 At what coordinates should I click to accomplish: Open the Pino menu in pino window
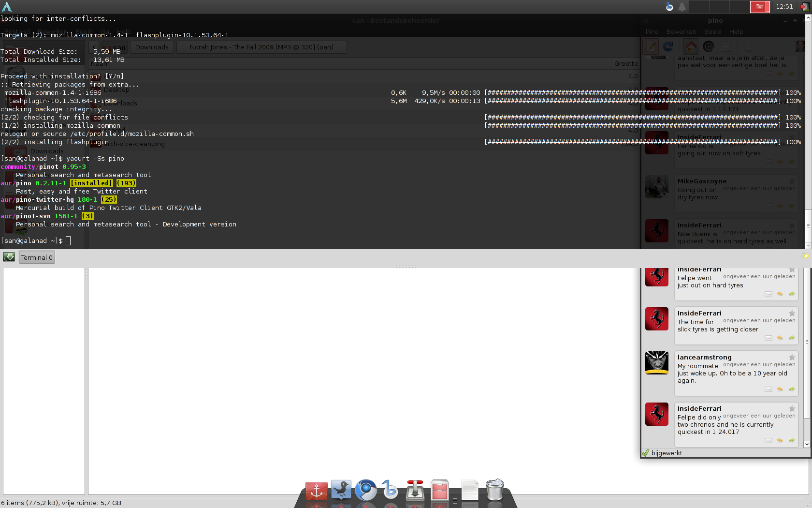coord(652,31)
